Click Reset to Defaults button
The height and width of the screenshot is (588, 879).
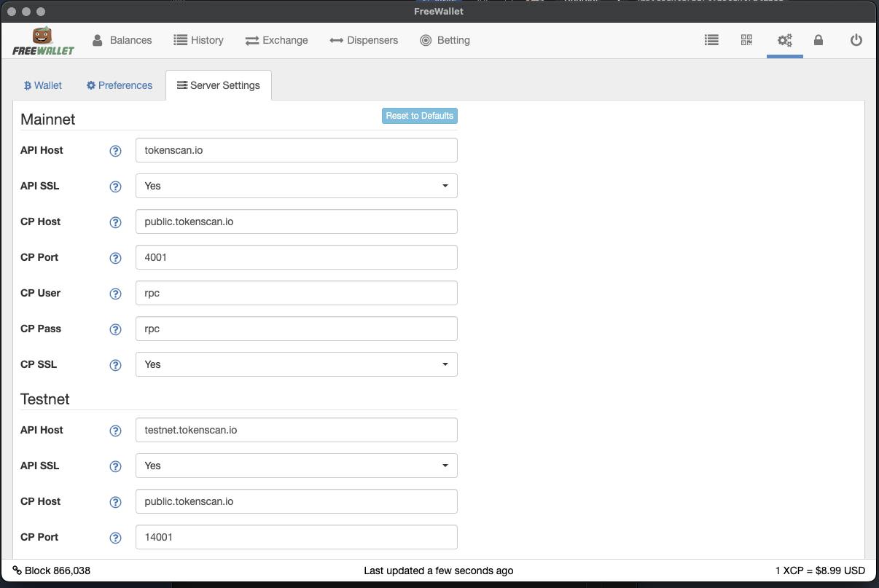tap(420, 116)
